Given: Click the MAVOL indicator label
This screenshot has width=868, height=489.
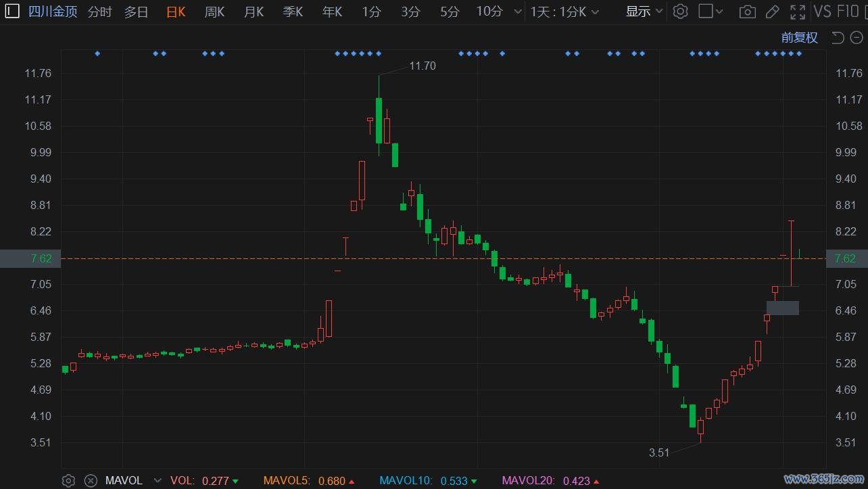Looking at the screenshot, I should coord(124,481).
